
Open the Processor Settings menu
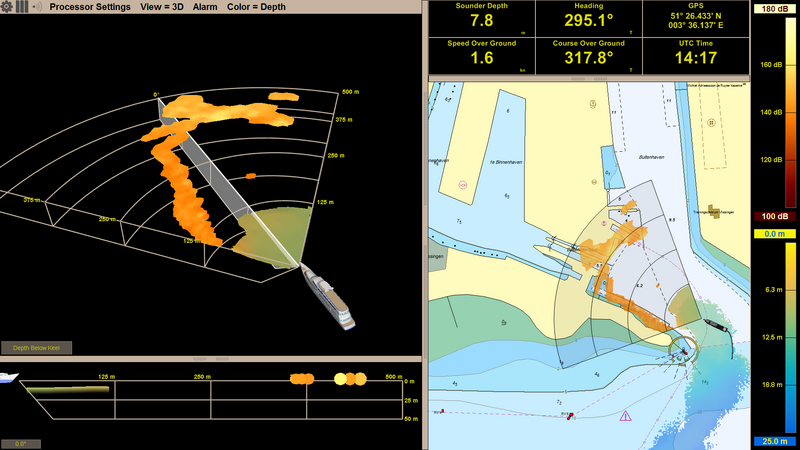click(90, 7)
